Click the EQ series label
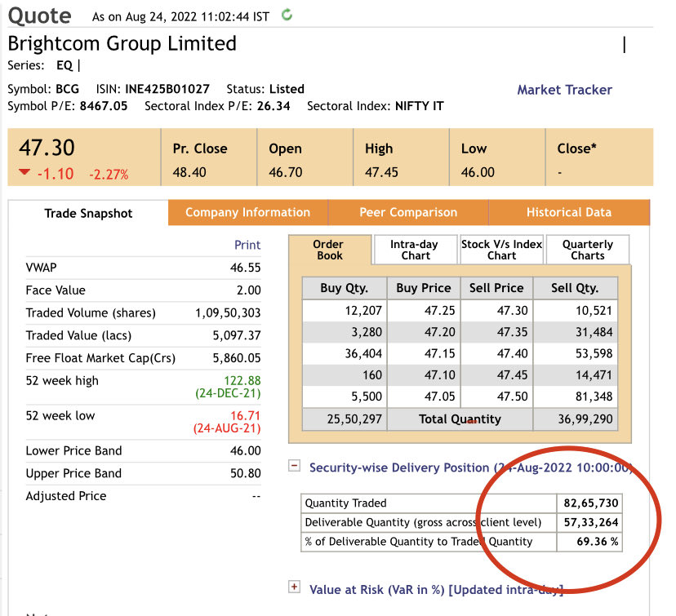The width and height of the screenshot is (676, 616). pos(64,65)
